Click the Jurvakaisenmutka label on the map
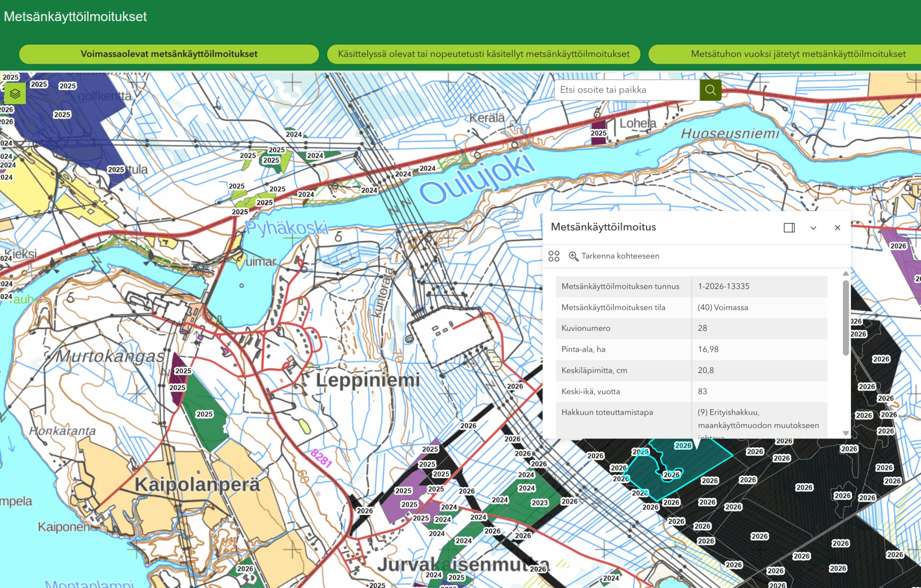 463,564
